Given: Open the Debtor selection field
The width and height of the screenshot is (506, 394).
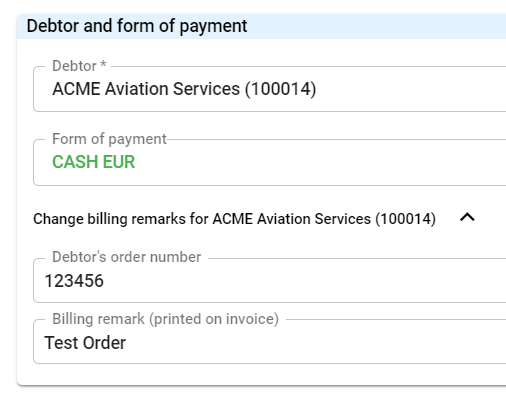Looking at the screenshot, I should pyautogui.click(x=269, y=89).
